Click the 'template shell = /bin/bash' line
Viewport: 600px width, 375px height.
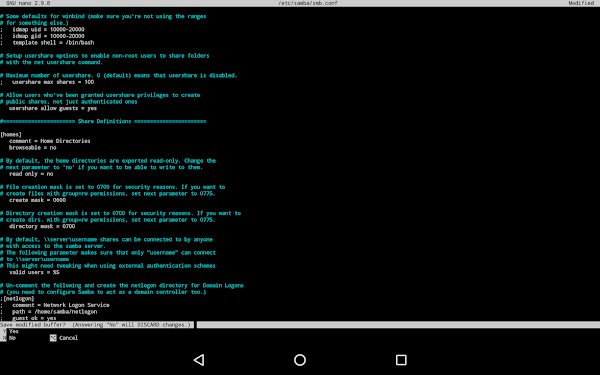coord(47,42)
